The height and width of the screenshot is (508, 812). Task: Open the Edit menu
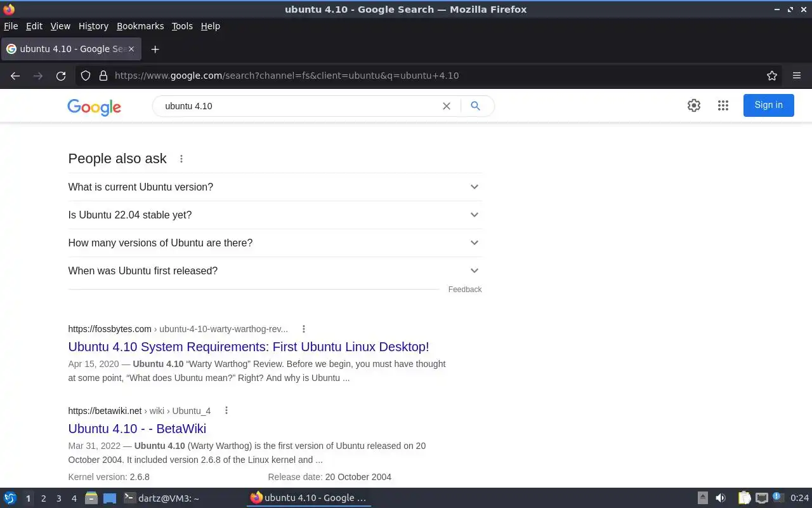coord(34,26)
